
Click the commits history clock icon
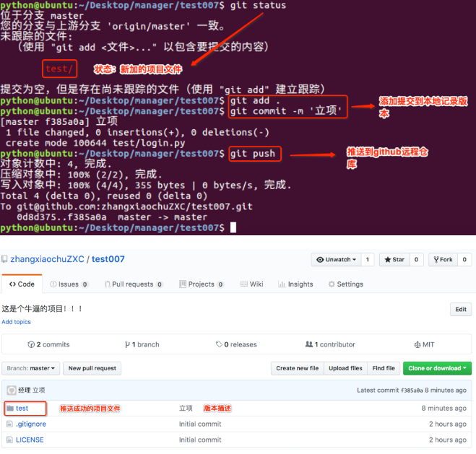coord(31,344)
